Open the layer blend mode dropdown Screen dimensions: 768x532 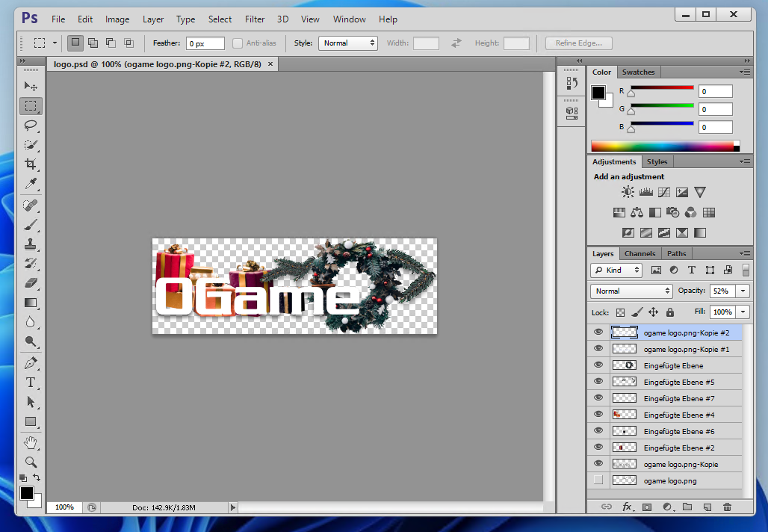631,291
